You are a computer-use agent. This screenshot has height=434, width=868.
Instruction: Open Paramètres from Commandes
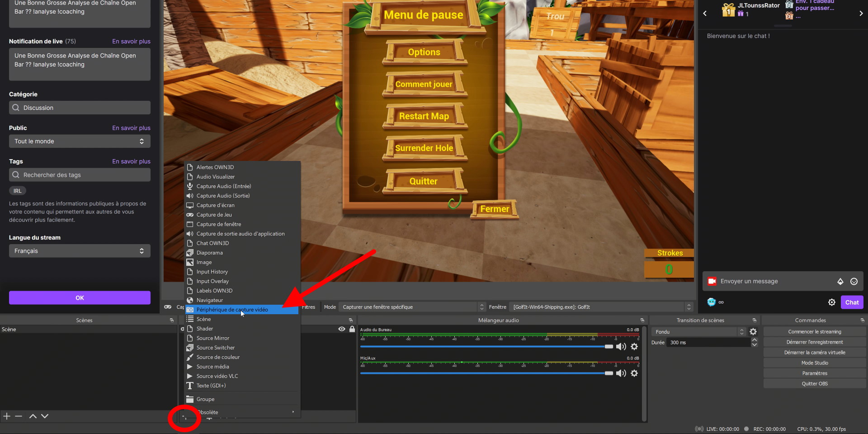[815, 373]
